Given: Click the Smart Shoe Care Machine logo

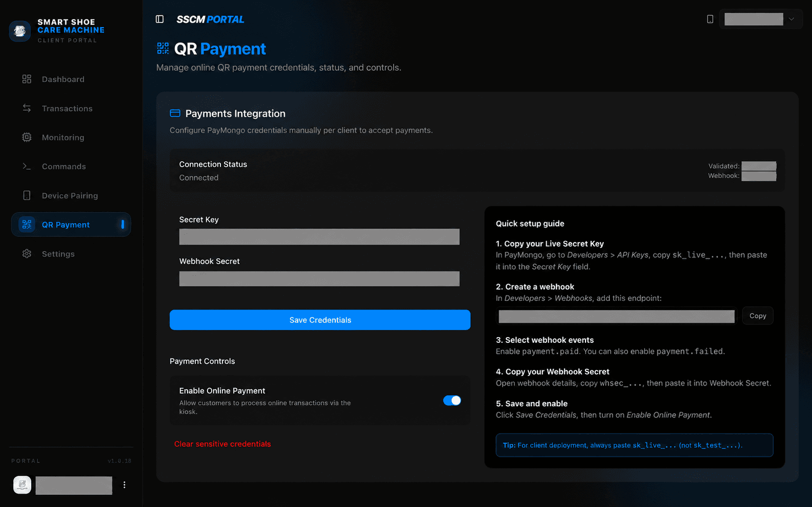Looking at the screenshot, I should point(19,31).
